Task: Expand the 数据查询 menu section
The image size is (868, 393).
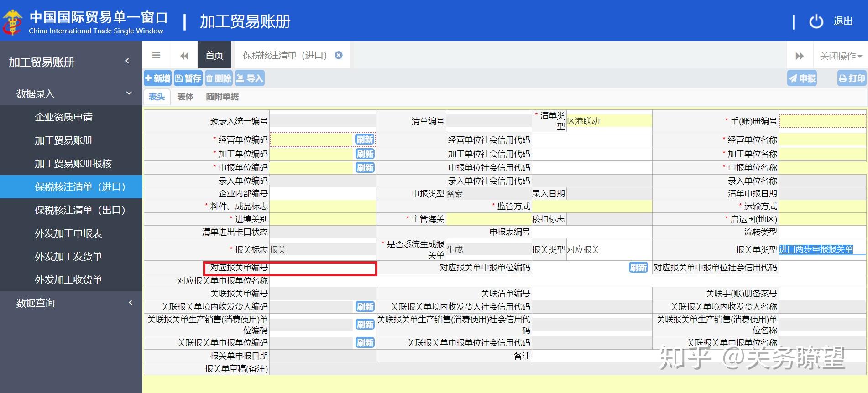Action: [x=71, y=303]
